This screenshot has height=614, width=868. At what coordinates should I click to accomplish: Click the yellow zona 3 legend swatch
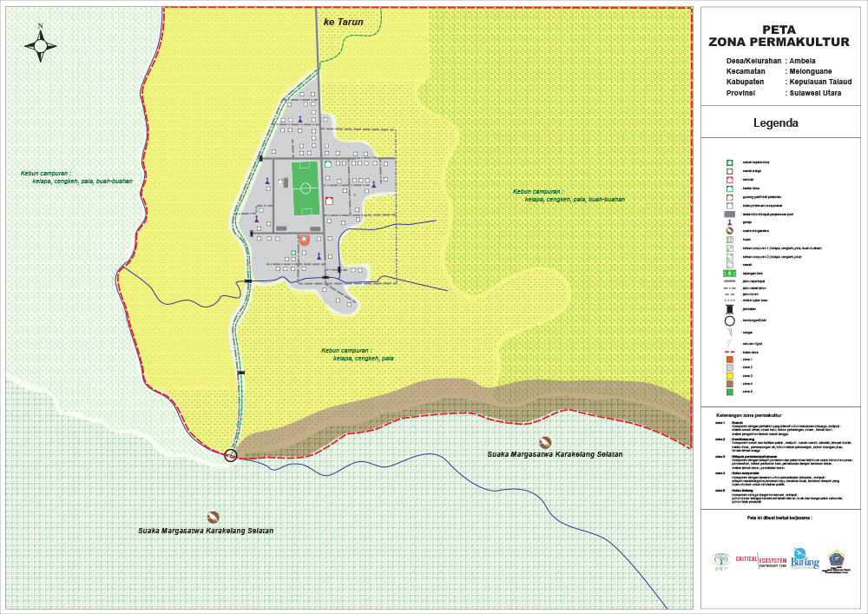[x=731, y=374]
